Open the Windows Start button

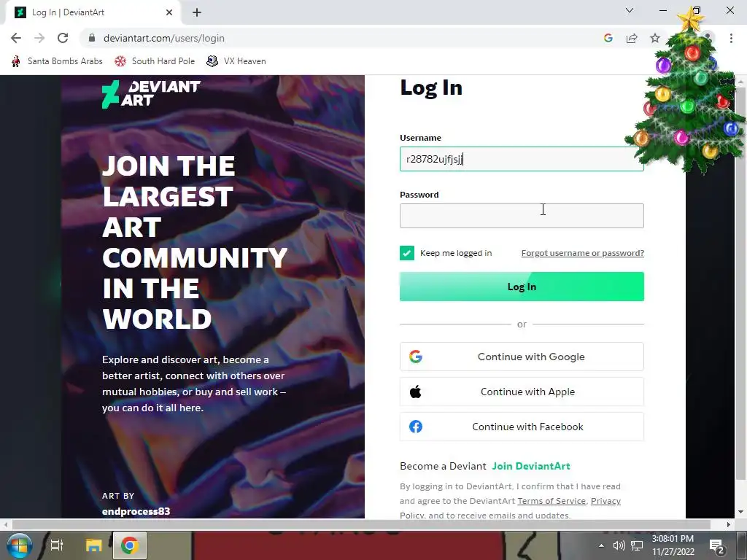click(x=19, y=545)
